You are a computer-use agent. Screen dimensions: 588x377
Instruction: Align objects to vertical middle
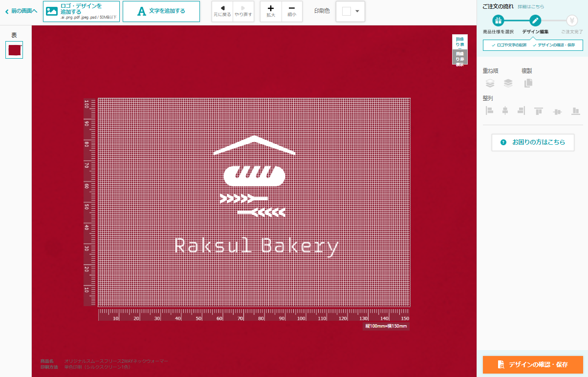coord(557,111)
